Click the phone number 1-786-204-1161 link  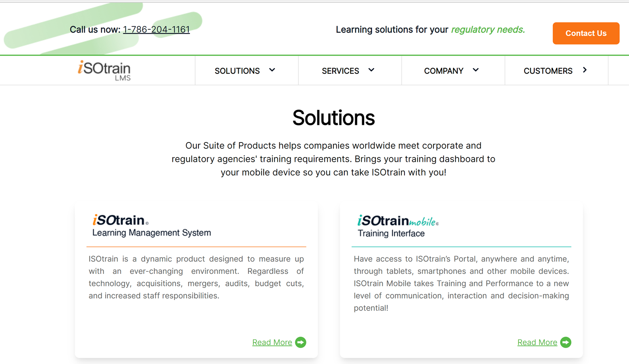point(157,29)
